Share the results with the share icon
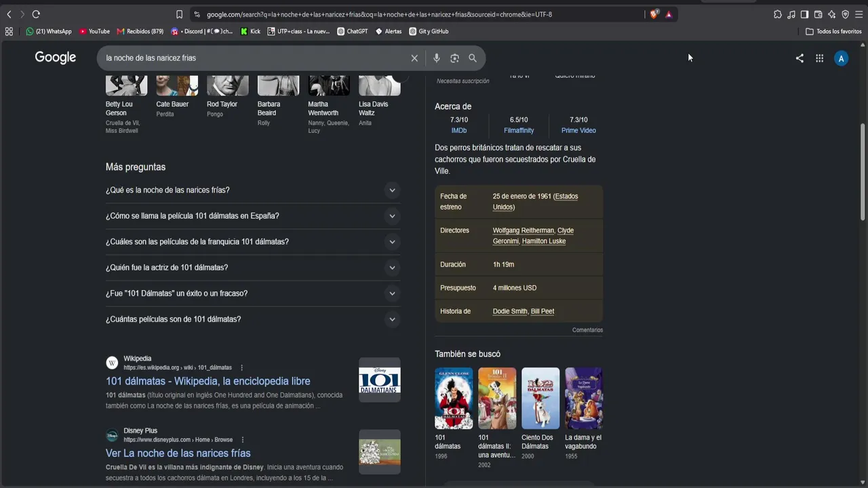Image resolution: width=868 pixels, height=488 pixels. [x=800, y=58]
